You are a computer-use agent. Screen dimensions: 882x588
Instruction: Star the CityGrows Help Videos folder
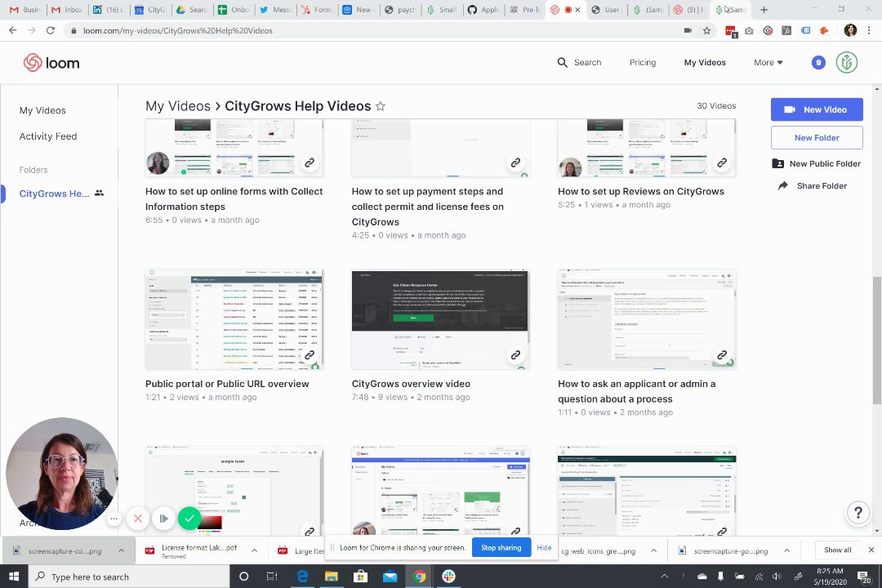coord(381,106)
